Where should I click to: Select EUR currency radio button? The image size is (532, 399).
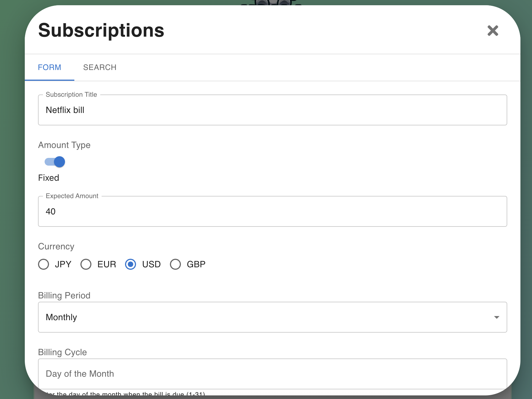click(86, 264)
